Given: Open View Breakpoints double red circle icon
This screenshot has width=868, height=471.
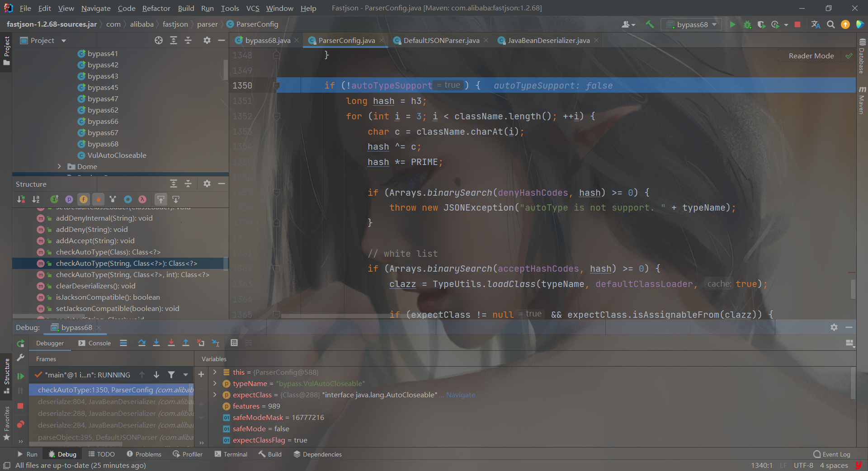Looking at the screenshot, I should 20,424.
